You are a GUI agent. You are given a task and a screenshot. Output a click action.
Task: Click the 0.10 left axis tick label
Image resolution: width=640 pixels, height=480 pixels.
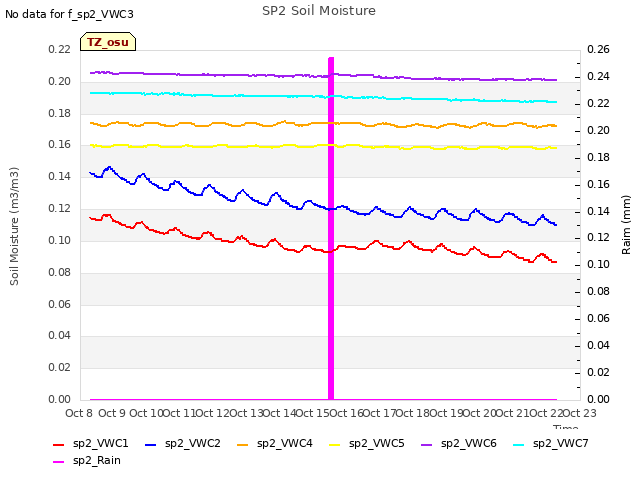pos(60,240)
